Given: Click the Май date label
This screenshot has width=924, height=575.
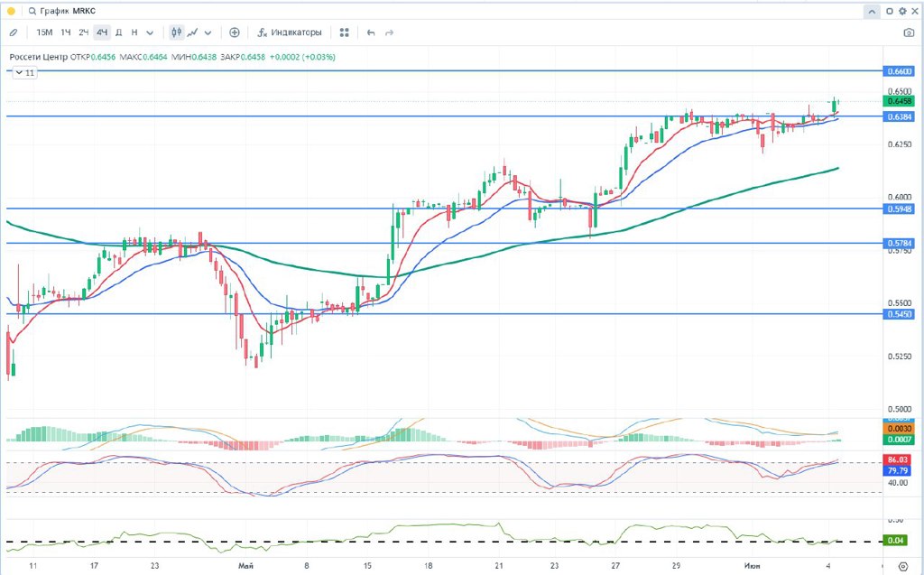Looking at the screenshot, I should [x=245, y=566].
